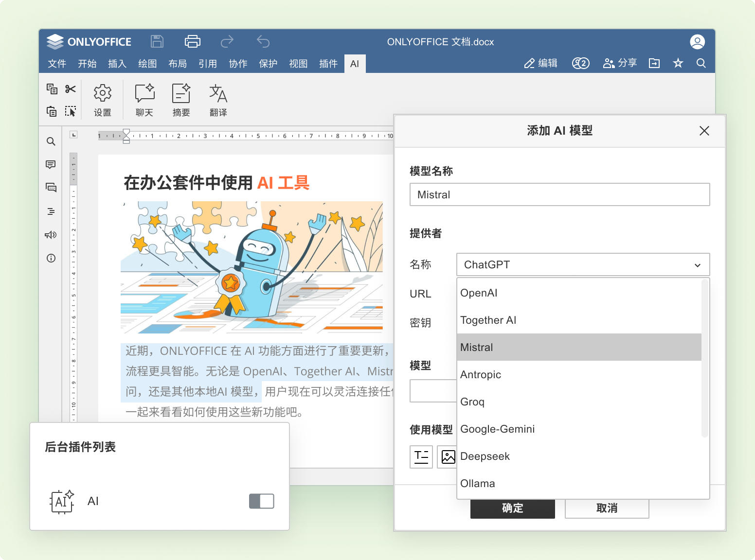Click the model name input field
Viewport: 755px width, 560px height.
coord(559,194)
